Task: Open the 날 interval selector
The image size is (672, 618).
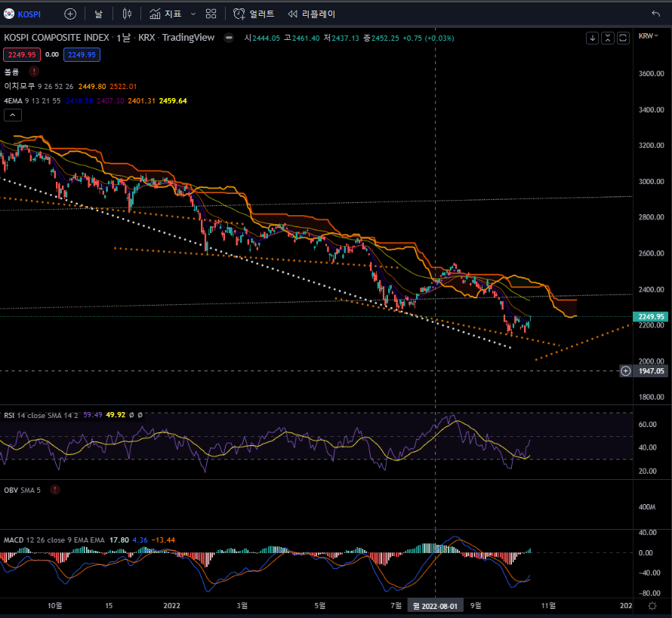Action: 99,14
